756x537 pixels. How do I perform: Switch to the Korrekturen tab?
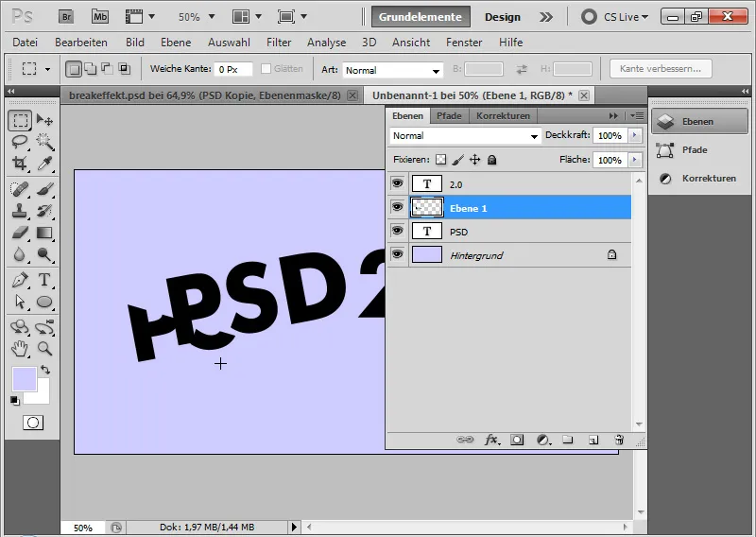pos(503,115)
